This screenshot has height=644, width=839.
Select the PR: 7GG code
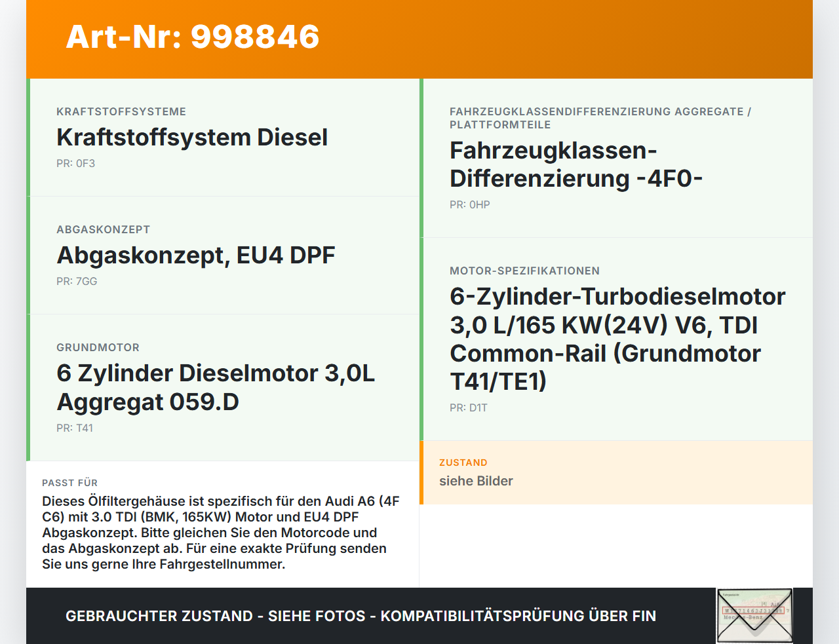(x=77, y=282)
